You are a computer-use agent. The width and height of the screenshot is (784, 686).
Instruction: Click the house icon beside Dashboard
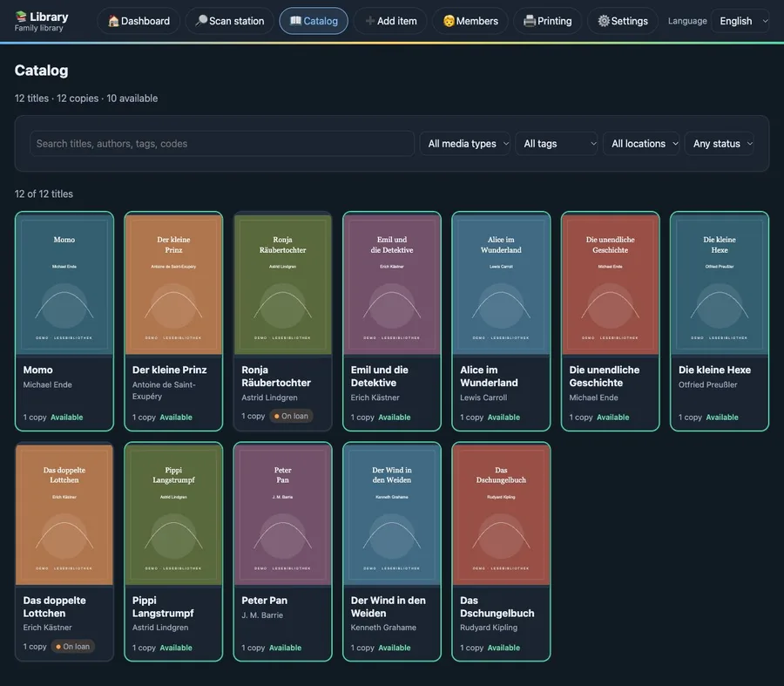click(113, 21)
